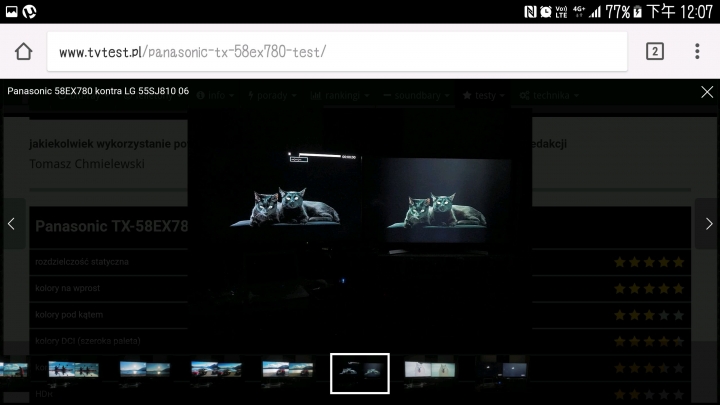Expand the dimmed testy menu

point(484,96)
